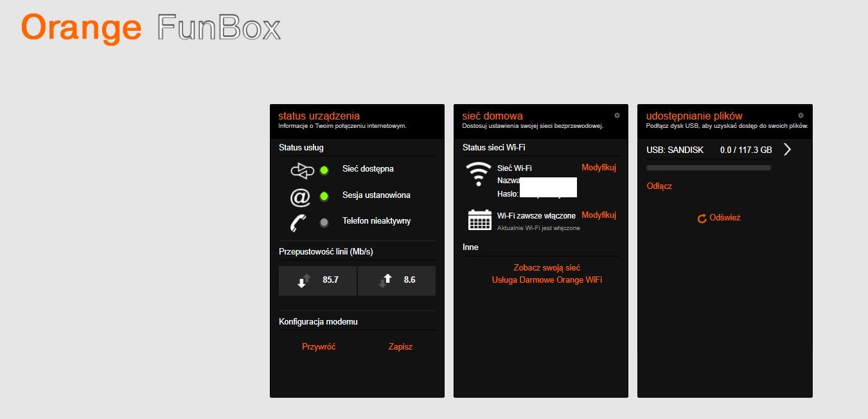Click the upload speed arrow icon
The width and height of the screenshot is (868, 419).
(385, 280)
